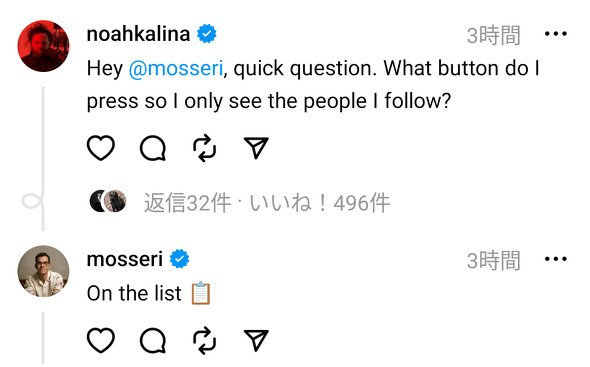The width and height of the screenshot is (590, 367).
Task: View the いいね！496件 likes list
Action: coord(319,203)
